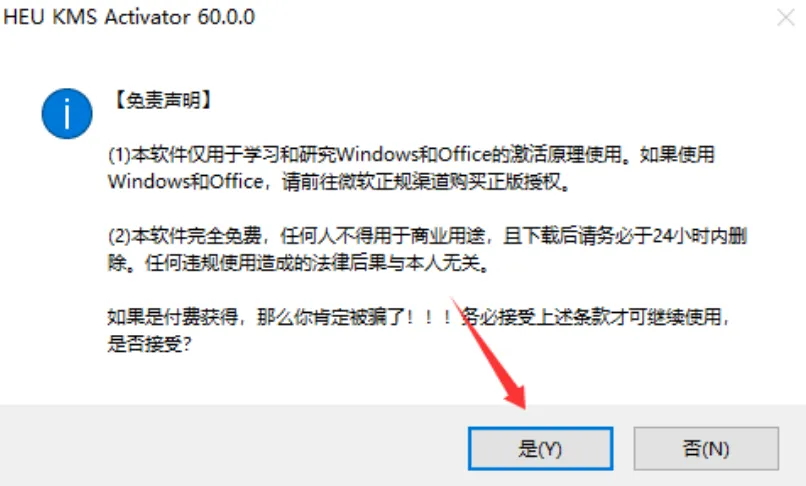Click the three exclamation marks

[x=428, y=317]
